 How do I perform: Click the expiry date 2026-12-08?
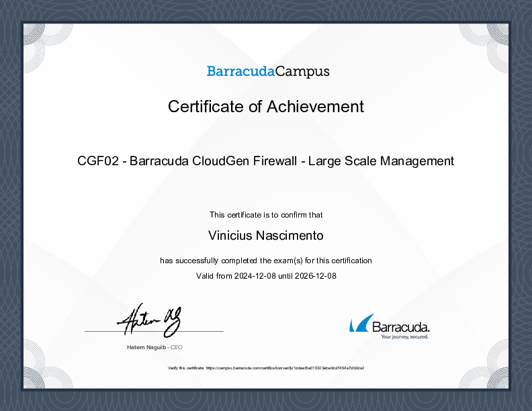tap(314, 275)
